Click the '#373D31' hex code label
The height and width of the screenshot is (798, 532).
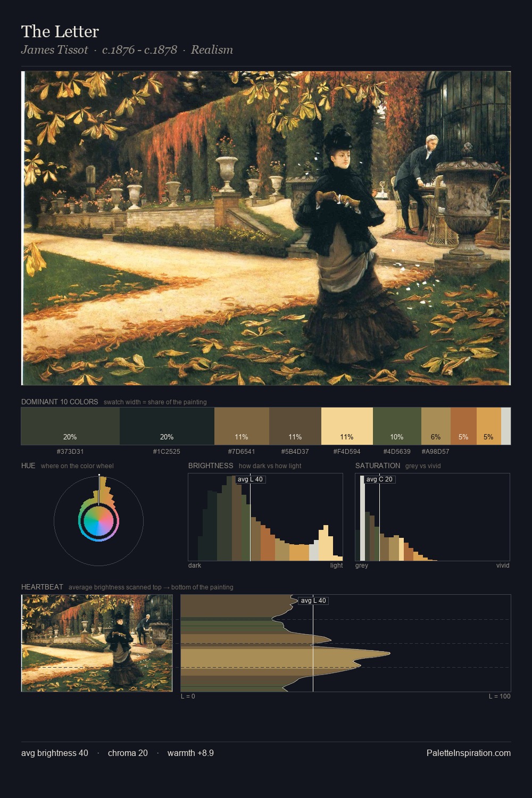70,452
